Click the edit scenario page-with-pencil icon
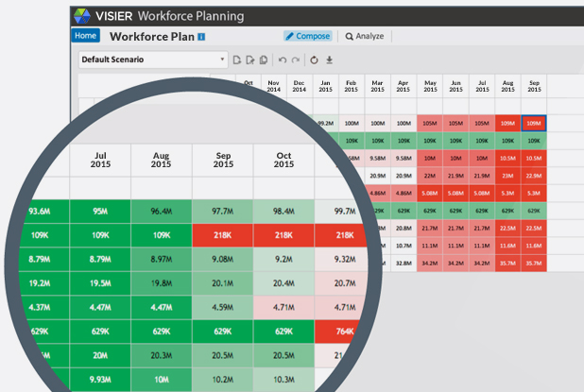The width and height of the screenshot is (584, 392). click(x=250, y=60)
